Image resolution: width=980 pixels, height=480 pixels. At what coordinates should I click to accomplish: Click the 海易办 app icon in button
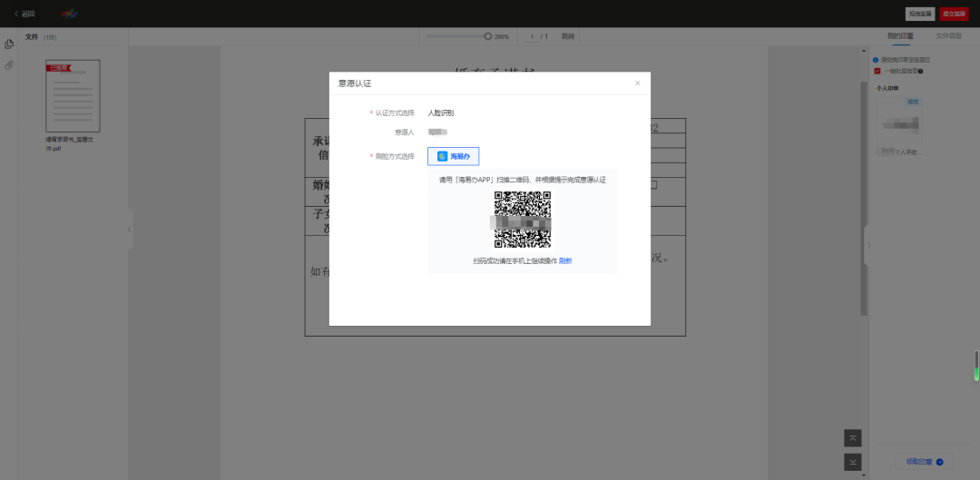tap(443, 156)
